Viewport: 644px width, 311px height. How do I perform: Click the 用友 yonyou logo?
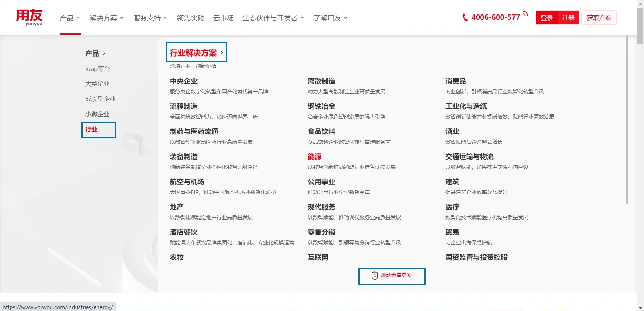tap(29, 17)
